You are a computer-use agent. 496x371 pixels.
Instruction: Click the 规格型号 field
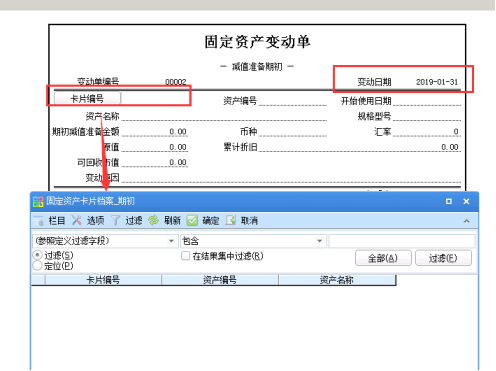click(x=427, y=116)
